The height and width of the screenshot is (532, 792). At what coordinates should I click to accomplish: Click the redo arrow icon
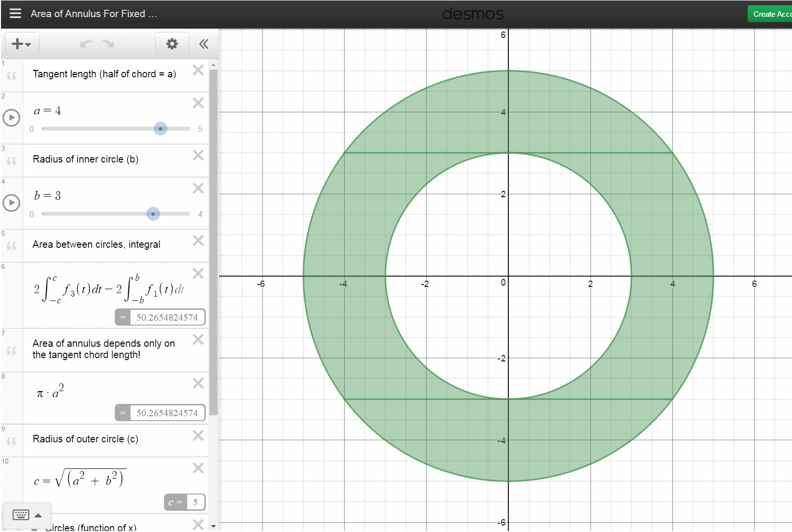[106, 43]
